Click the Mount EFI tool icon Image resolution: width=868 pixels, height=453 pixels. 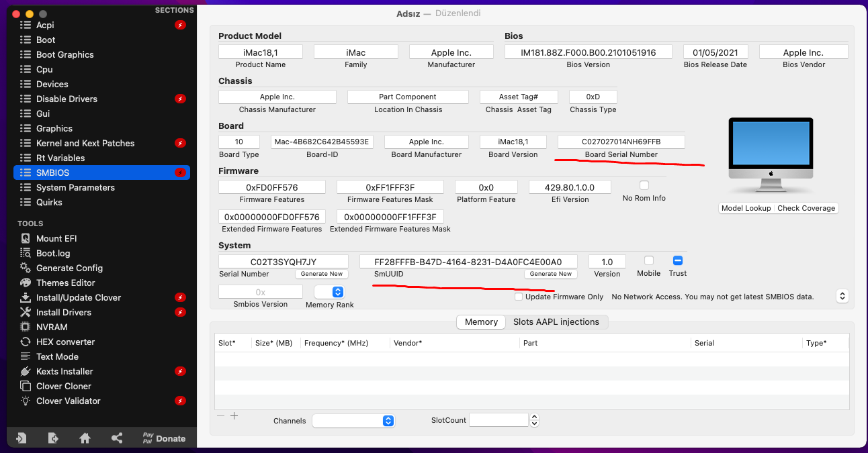pyautogui.click(x=26, y=238)
